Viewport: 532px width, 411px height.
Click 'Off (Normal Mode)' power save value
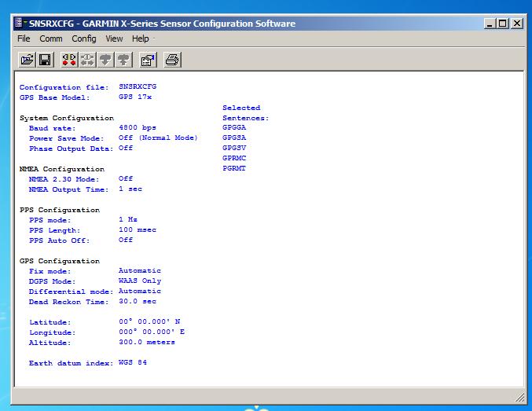click(x=158, y=138)
